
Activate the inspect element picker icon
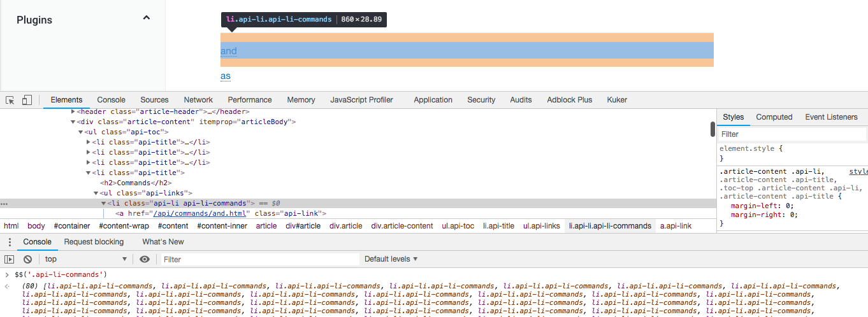pos(10,100)
